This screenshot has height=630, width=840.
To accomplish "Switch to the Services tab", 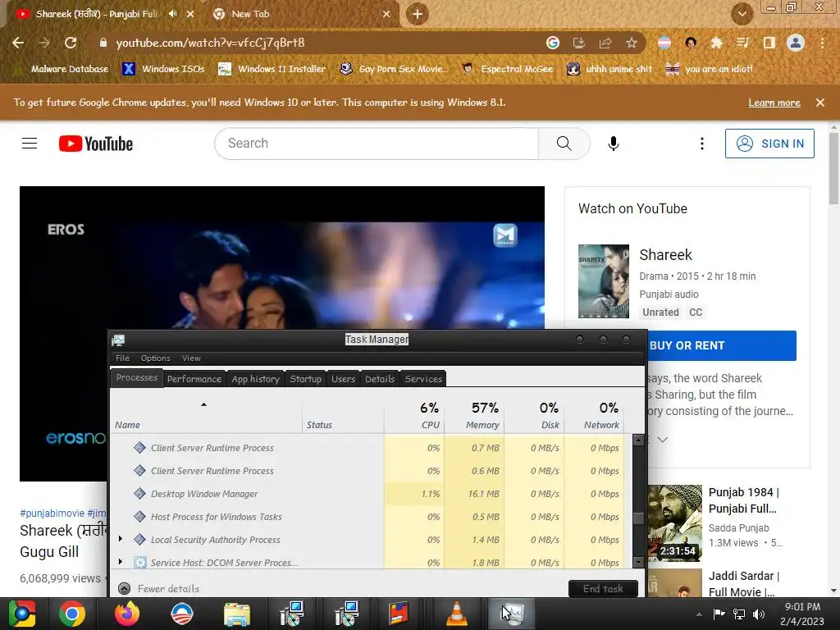I will [x=423, y=379].
